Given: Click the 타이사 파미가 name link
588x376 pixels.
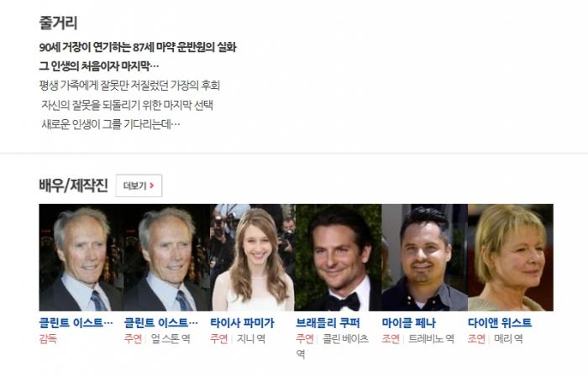Looking at the screenshot, I should click(242, 322).
